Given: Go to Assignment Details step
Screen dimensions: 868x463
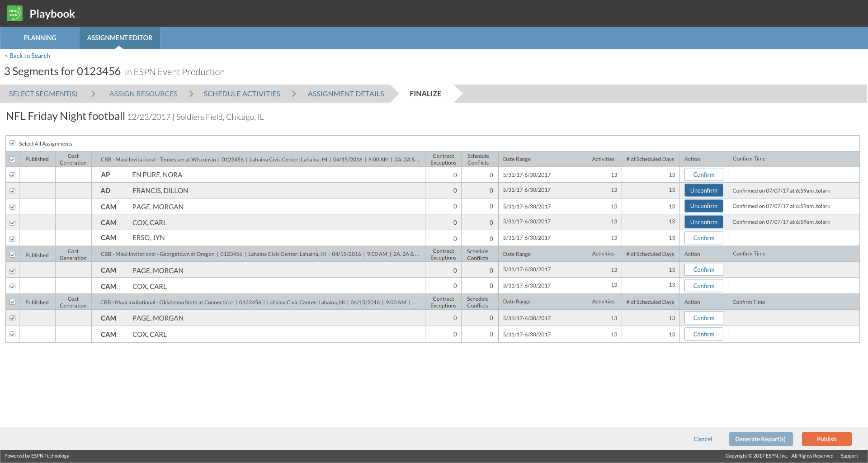Looking at the screenshot, I should (346, 94).
